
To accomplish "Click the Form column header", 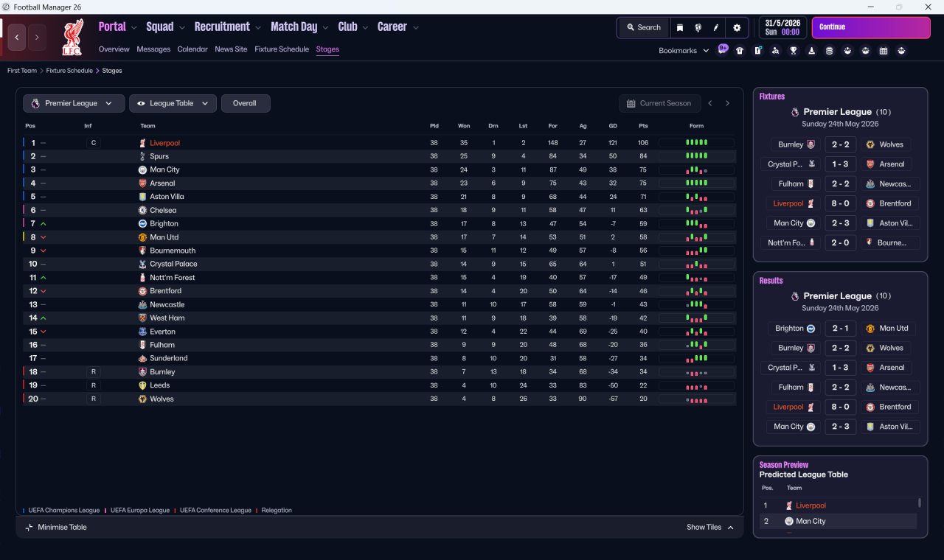I will click(x=696, y=126).
